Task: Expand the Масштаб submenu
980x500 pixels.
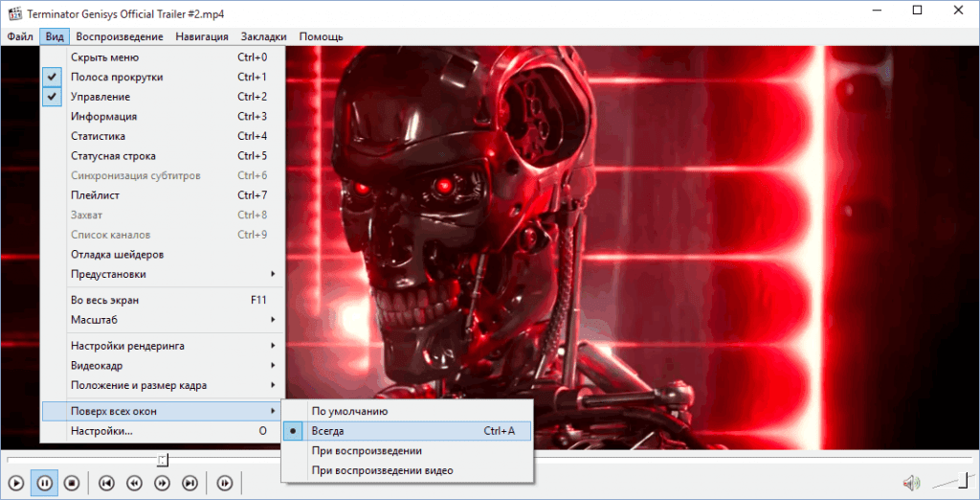Action: 163,320
